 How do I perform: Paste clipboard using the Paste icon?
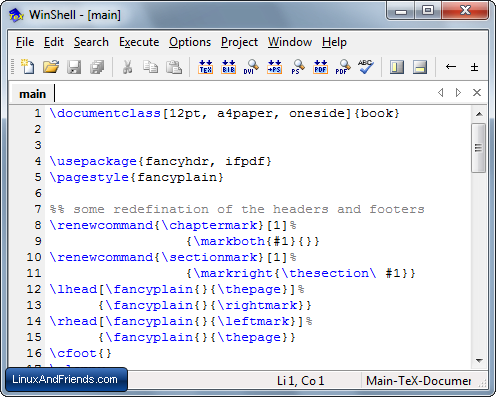click(x=174, y=67)
